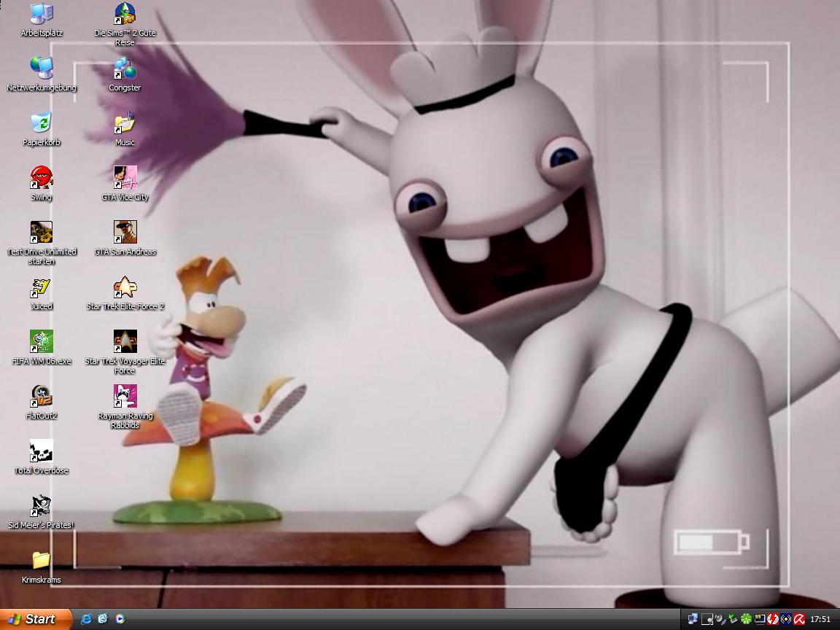Click the taskbar clock showing 17:51
This screenshot has width=840, height=630.
click(820, 619)
